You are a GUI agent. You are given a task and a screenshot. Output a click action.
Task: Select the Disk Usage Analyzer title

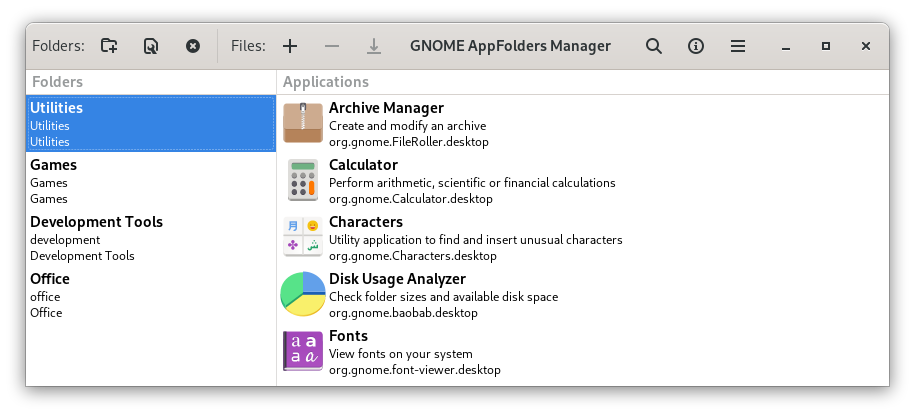pyautogui.click(x=397, y=279)
